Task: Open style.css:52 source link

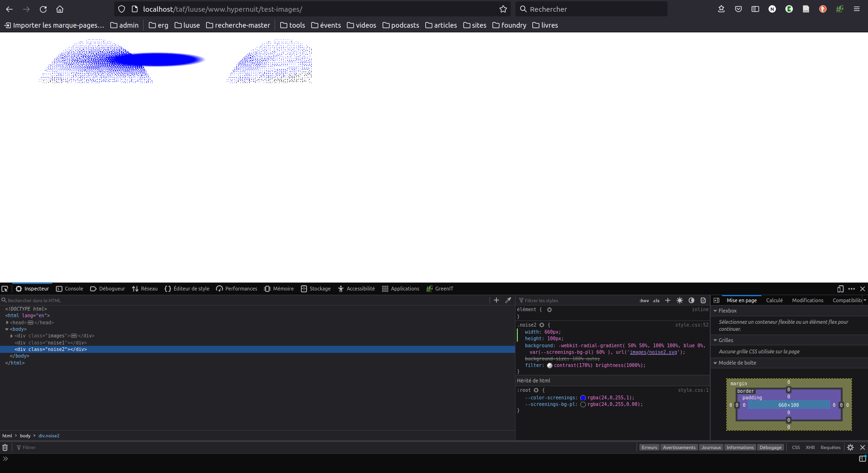Action: (x=692, y=325)
